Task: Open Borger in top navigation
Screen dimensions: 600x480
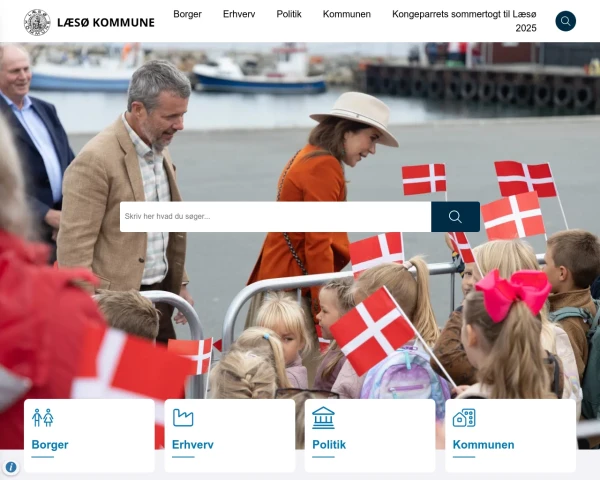Action: (x=188, y=14)
